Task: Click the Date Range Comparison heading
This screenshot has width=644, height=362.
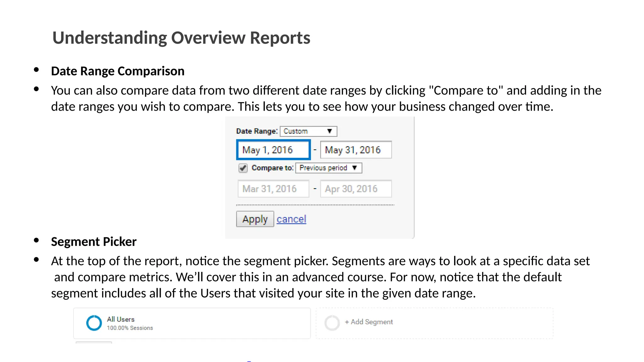Action: click(x=118, y=71)
